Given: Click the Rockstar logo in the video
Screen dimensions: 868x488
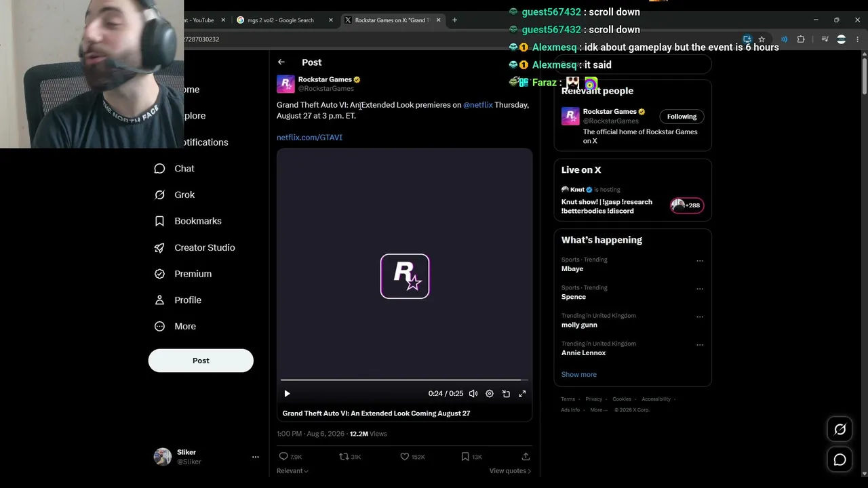Looking at the screenshot, I should (x=405, y=277).
